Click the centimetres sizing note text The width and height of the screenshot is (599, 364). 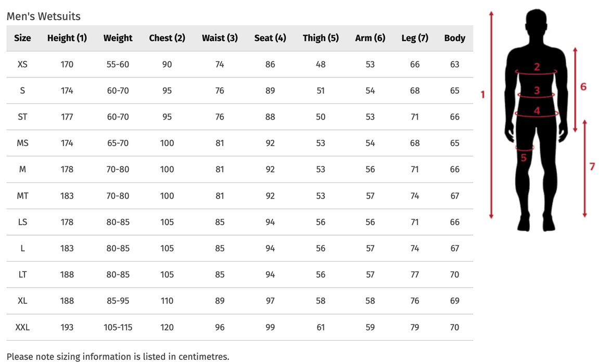tap(118, 357)
